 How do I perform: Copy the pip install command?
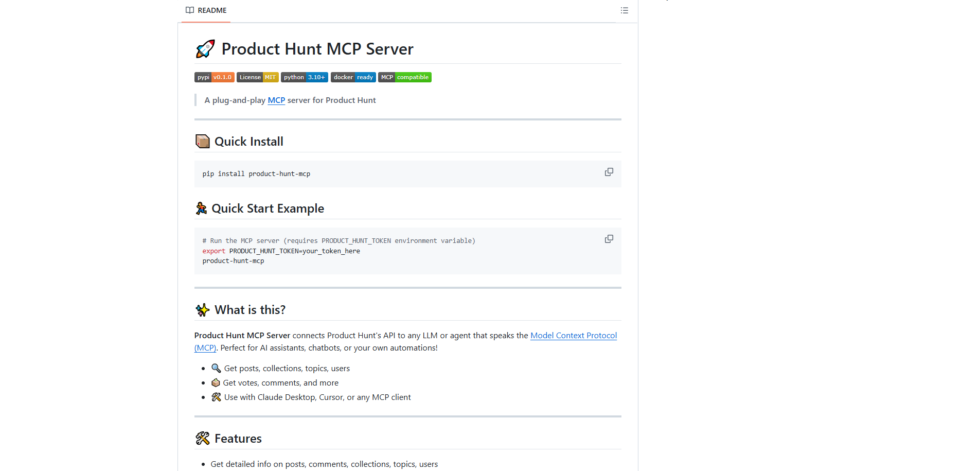[x=609, y=171]
